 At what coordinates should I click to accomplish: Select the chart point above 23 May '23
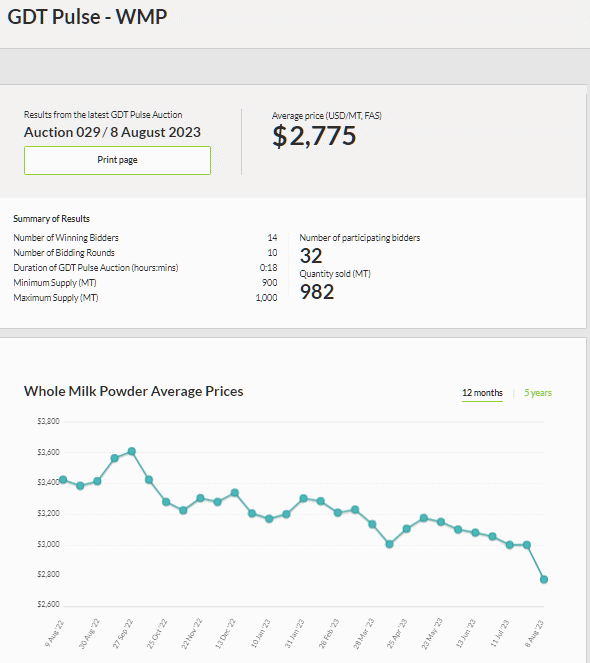(441, 522)
